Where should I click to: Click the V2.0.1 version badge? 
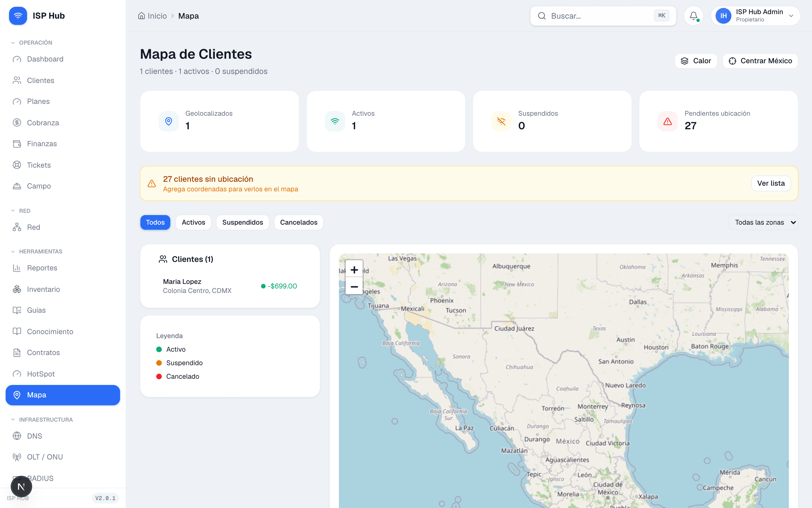point(105,498)
